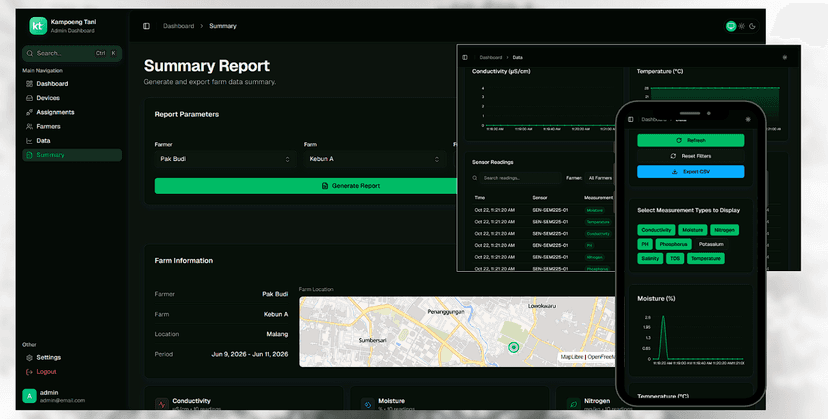This screenshot has width=828, height=419.
Task: Select the system theme monitor icon
Action: pos(731,26)
